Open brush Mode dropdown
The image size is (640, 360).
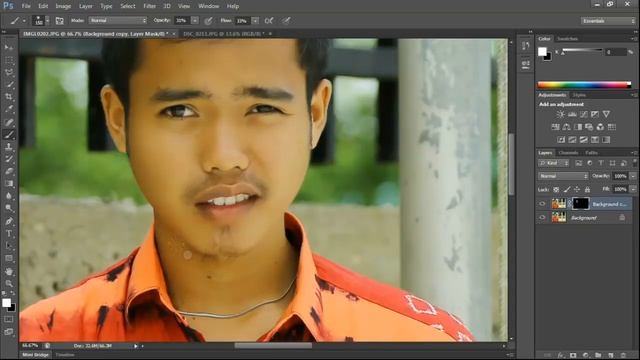[x=118, y=20]
